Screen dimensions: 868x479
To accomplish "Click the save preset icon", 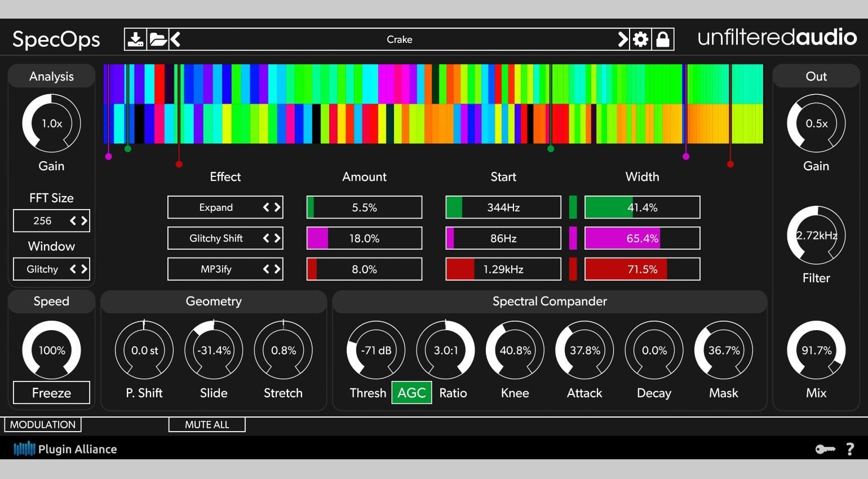I will (135, 39).
